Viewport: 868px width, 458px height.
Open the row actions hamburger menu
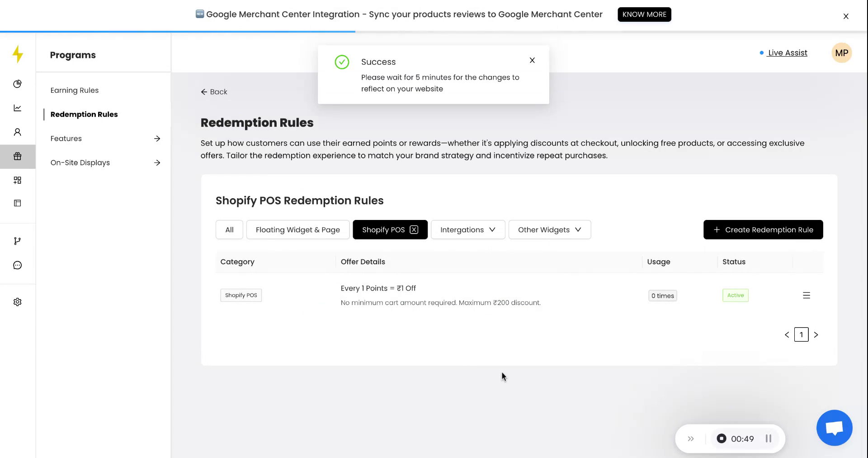pyautogui.click(x=806, y=296)
